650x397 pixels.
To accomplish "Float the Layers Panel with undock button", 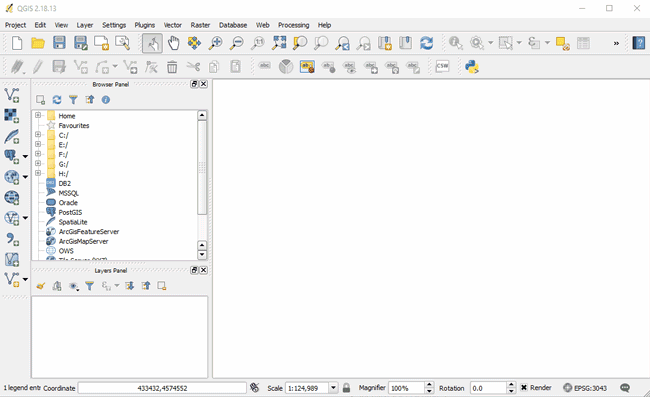I will pos(194,270).
